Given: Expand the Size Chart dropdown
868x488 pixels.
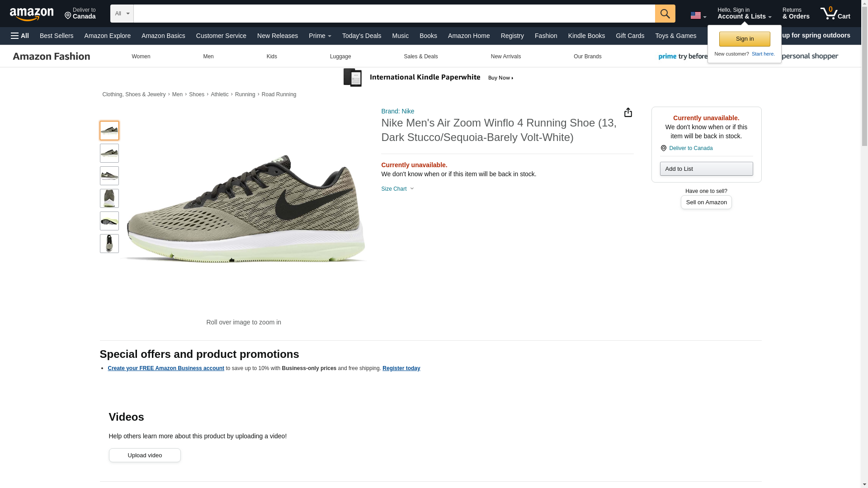Looking at the screenshot, I should 397,189.
